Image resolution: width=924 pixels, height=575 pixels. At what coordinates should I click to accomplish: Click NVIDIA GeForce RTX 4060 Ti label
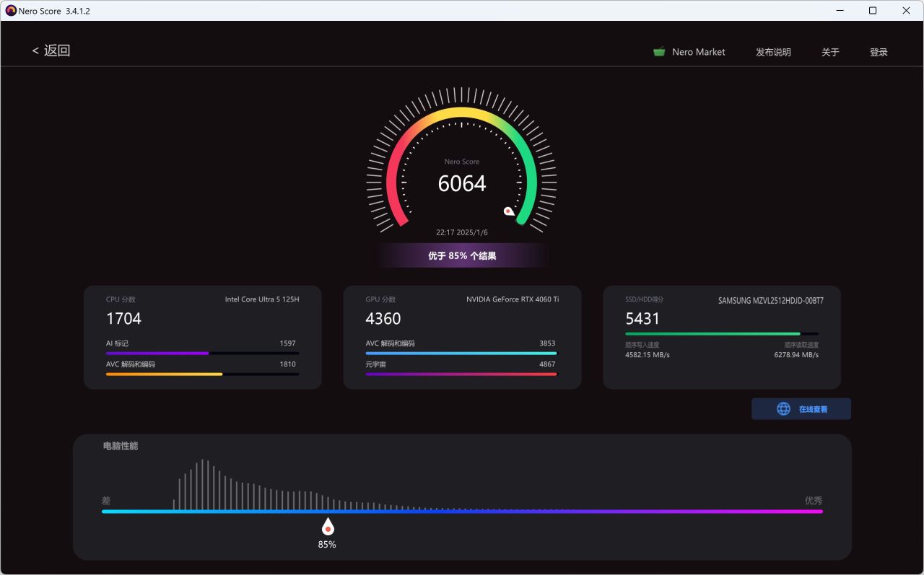pyautogui.click(x=513, y=299)
